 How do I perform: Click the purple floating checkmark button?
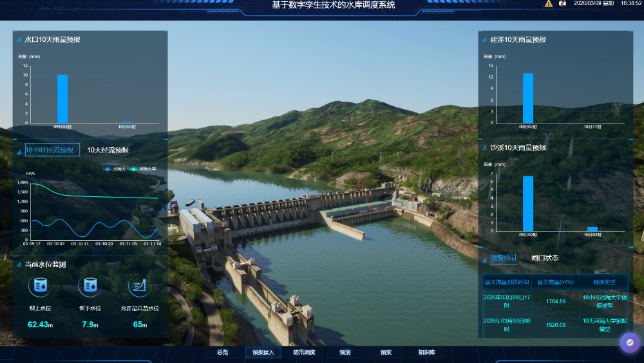(x=630, y=342)
